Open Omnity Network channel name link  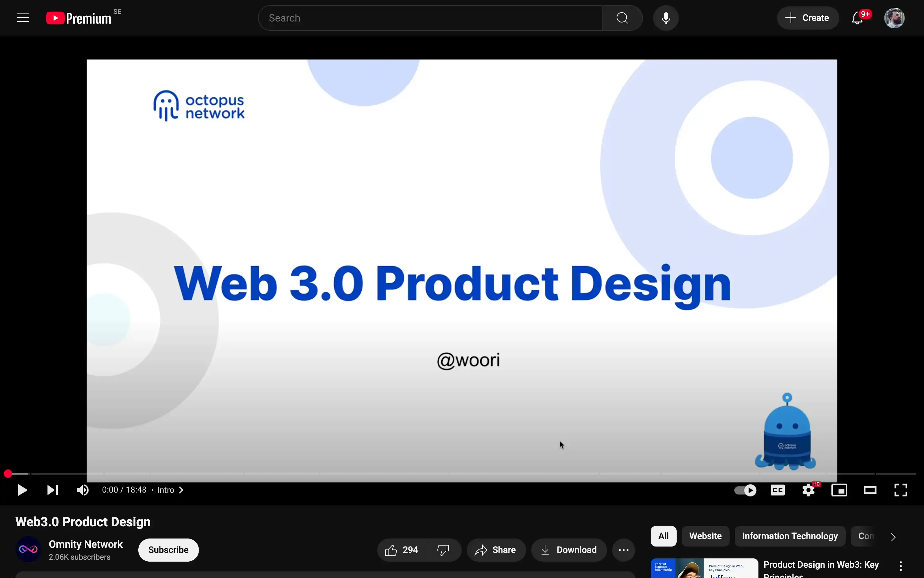coord(86,544)
